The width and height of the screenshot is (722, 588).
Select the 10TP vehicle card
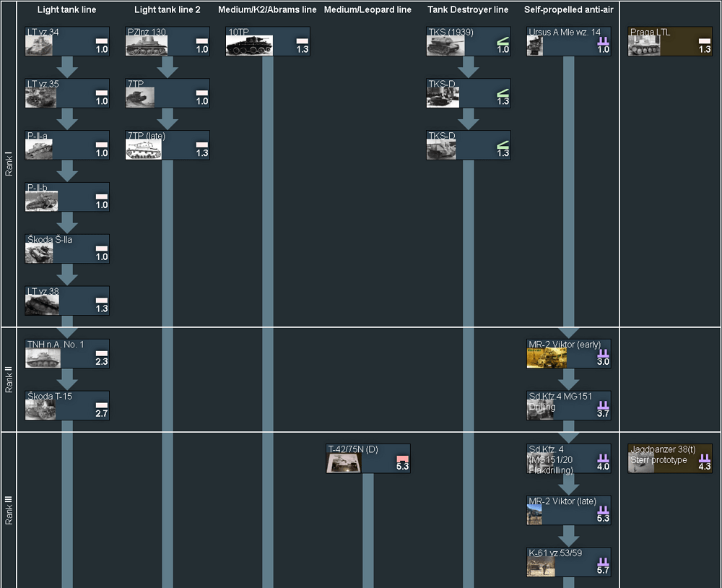[267, 42]
